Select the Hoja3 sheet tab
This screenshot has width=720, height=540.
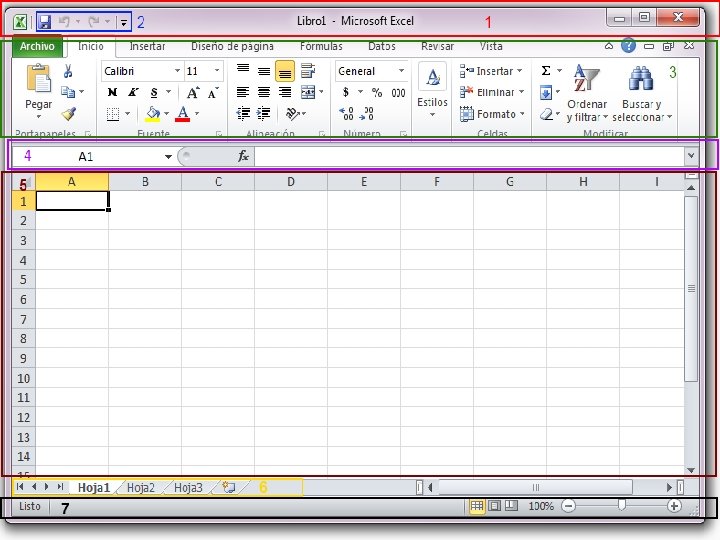[188, 488]
